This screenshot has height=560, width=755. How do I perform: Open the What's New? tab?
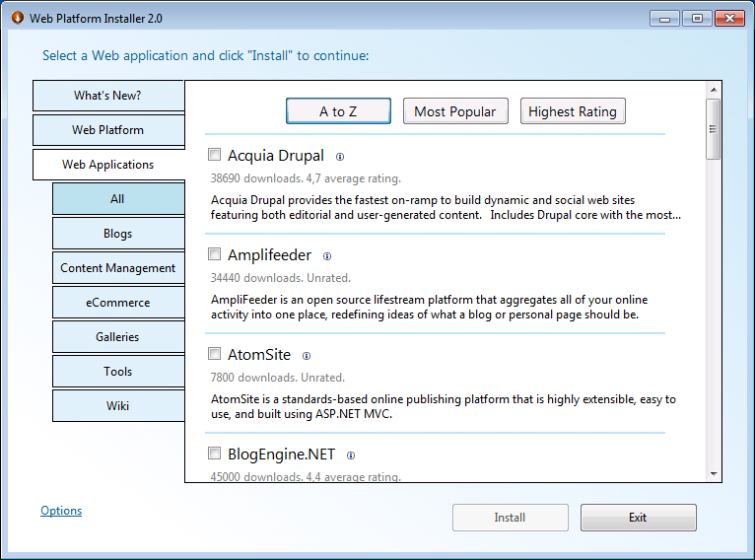coord(108,96)
